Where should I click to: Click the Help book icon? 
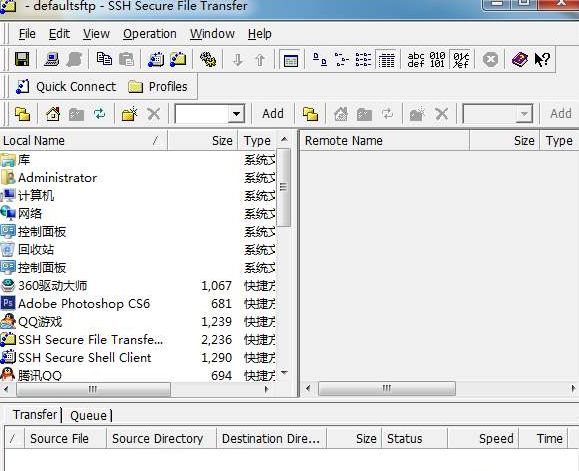[x=519, y=59]
